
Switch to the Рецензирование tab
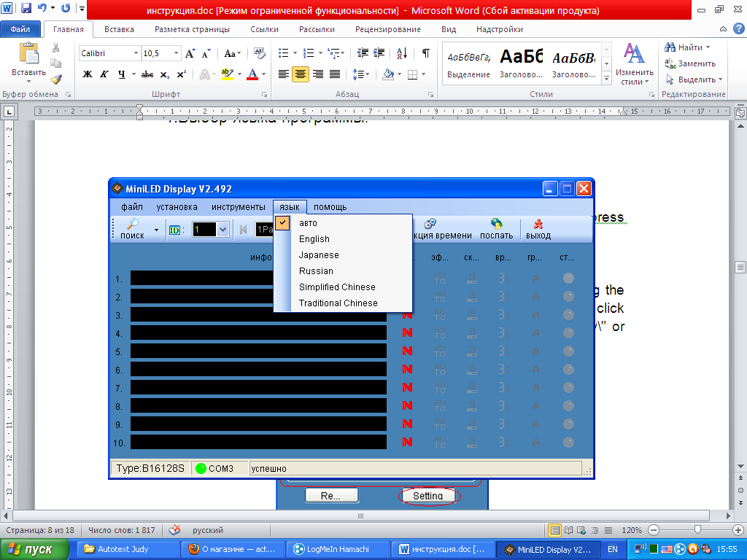pos(388,29)
